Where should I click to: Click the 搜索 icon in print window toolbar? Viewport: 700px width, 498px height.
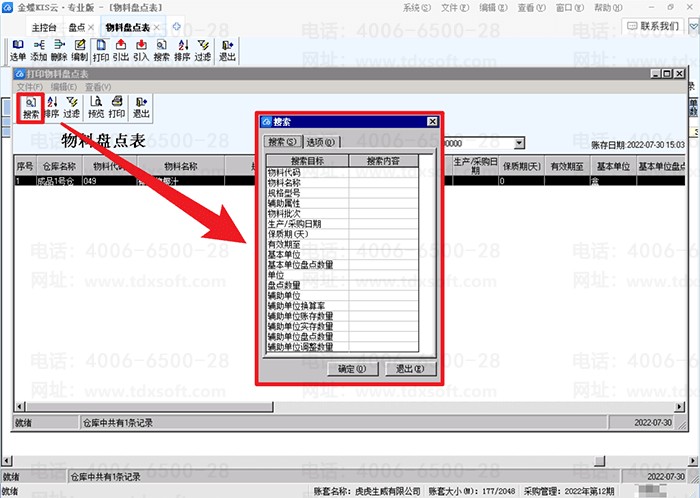pyautogui.click(x=30, y=106)
